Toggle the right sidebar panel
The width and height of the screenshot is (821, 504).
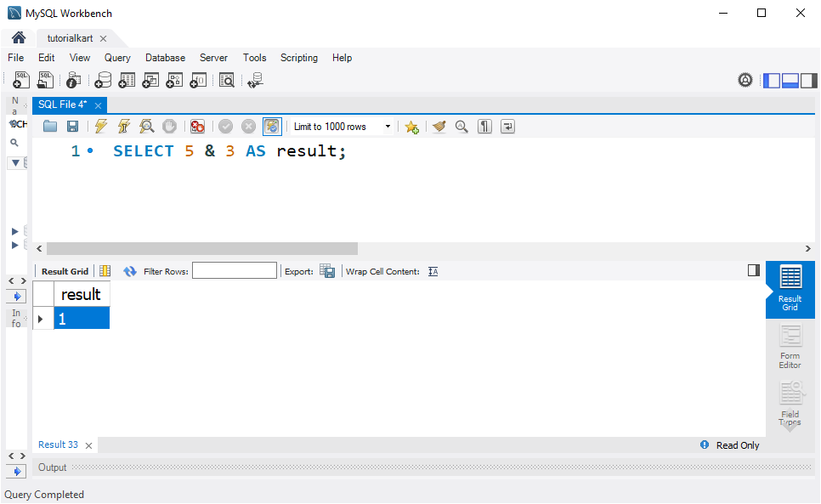point(808,81)
